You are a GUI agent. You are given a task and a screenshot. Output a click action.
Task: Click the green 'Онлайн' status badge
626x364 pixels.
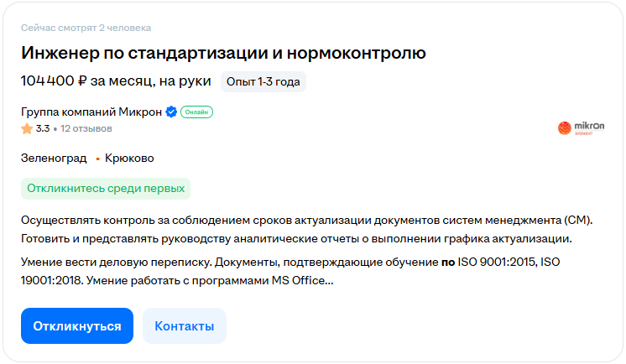coord(196,112)
